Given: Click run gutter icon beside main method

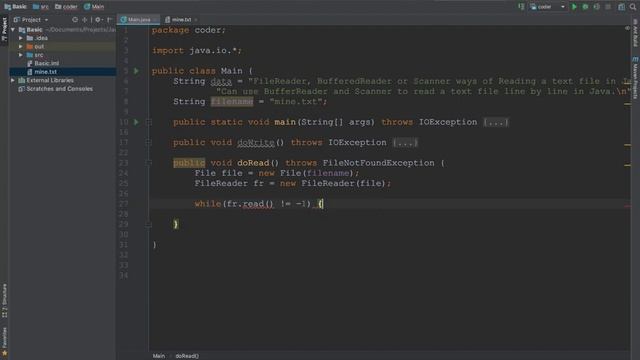Looking at the screenshot, I should 136,122.
